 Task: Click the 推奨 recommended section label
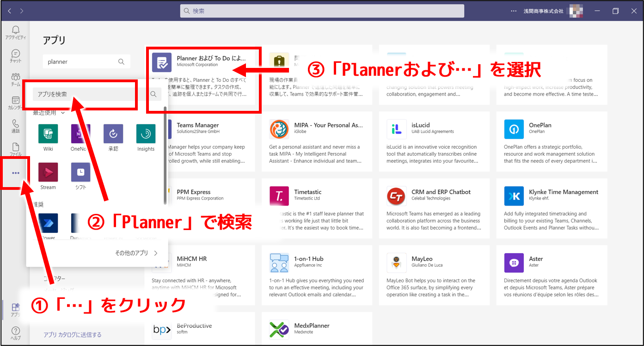(x=38, y=204)
